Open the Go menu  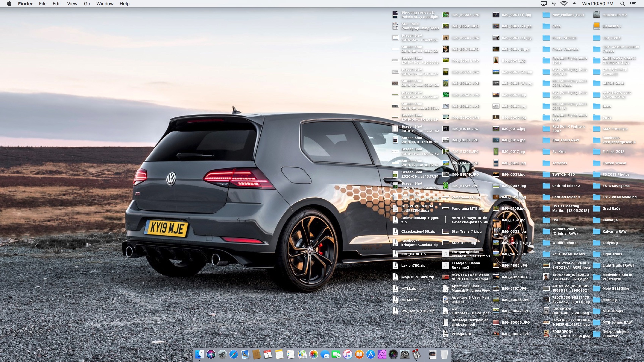(x=87, y=4)
